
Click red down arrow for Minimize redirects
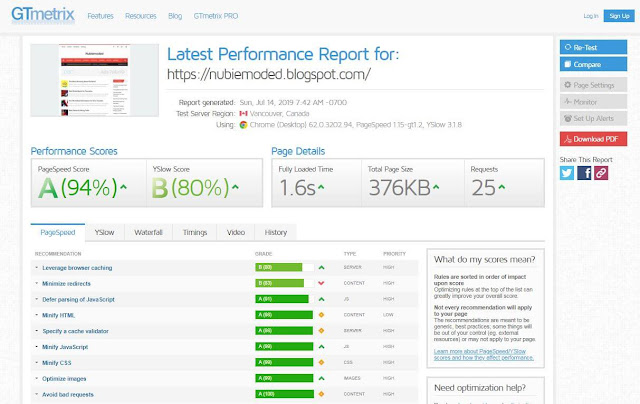[321, 283]
